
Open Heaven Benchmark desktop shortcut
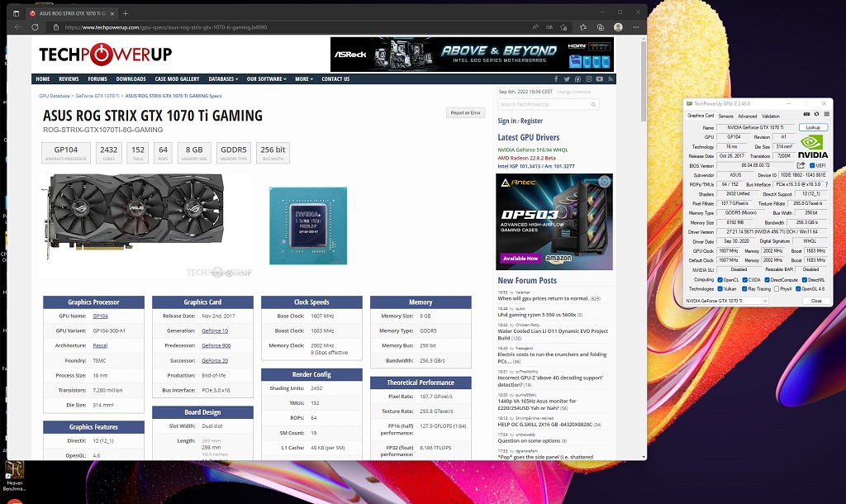(15, 476)
